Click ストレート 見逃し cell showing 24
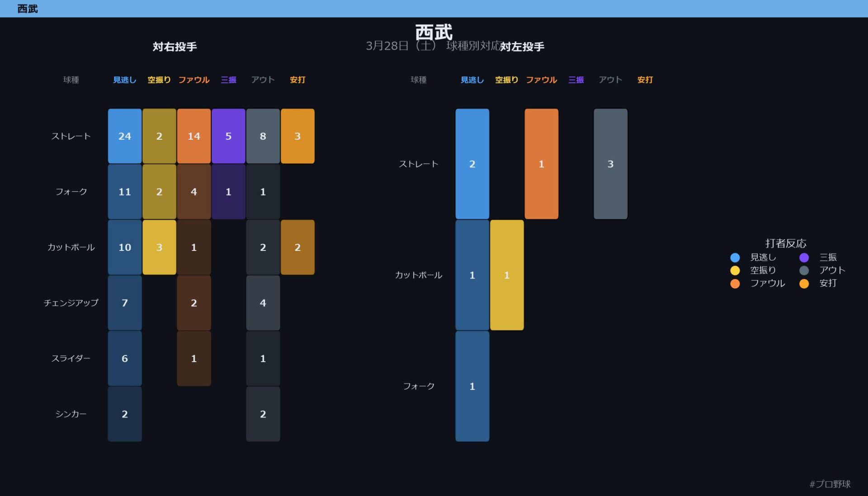The image size is (868, 496). point(125,136)
